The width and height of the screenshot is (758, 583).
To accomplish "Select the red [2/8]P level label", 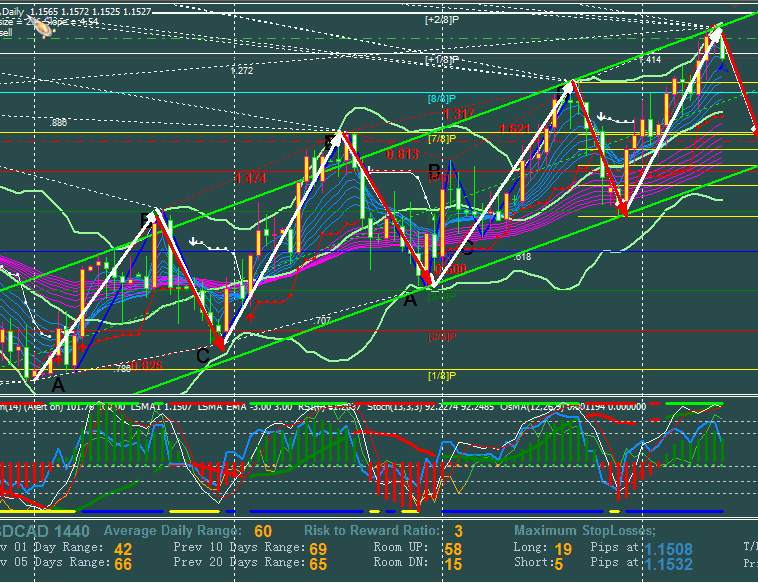I will click(x=442, y=336).
